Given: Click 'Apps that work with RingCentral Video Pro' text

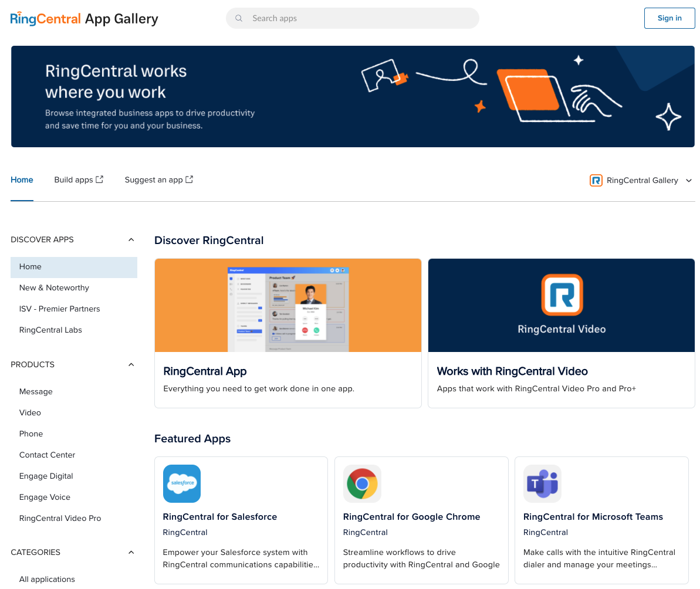Looking at the screenshot, I should coord(536,388).
